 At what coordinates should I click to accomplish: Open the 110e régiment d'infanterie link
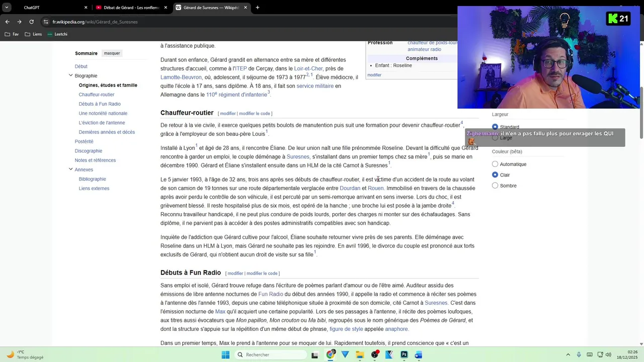(236, 95)
